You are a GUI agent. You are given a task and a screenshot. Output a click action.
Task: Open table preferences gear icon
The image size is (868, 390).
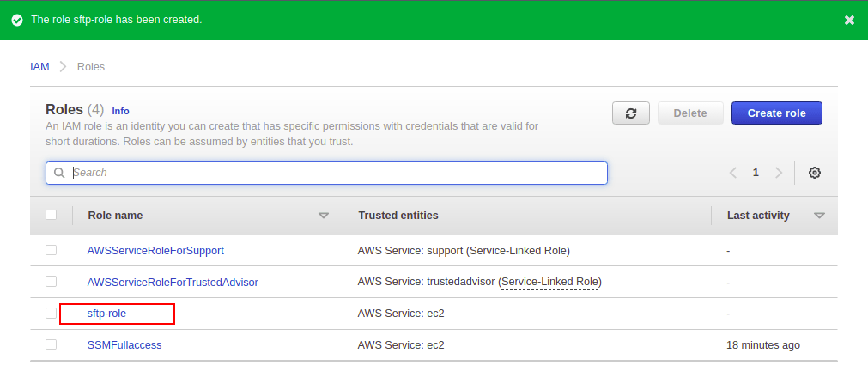coord(814,173)
